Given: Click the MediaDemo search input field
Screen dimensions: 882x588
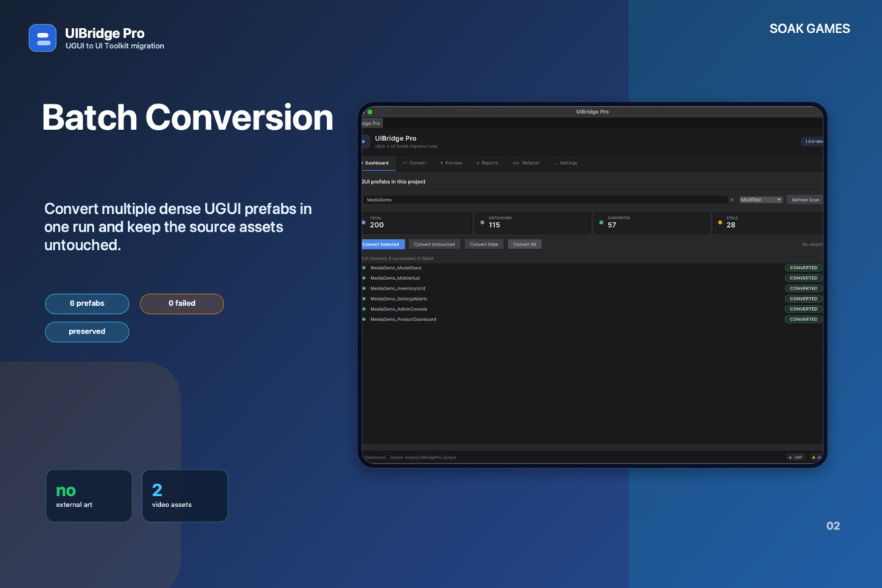Looking at the screenshot, I should point(545,200).
